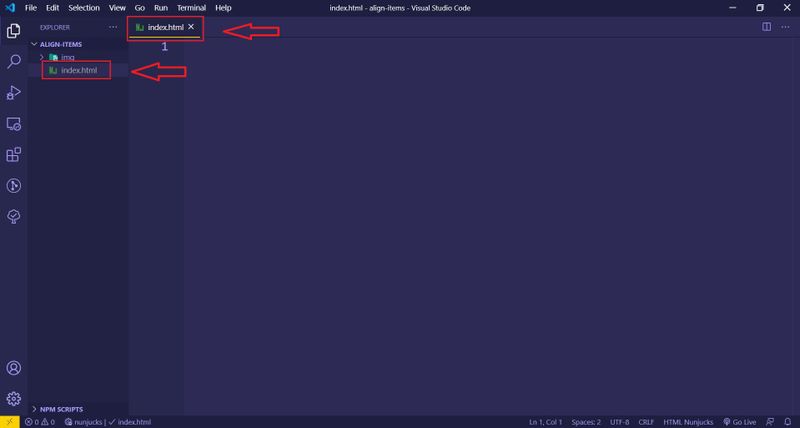This screenshot has height=428, width=800.
Task: Select index.html in the file tree
Action: point(78,70)
